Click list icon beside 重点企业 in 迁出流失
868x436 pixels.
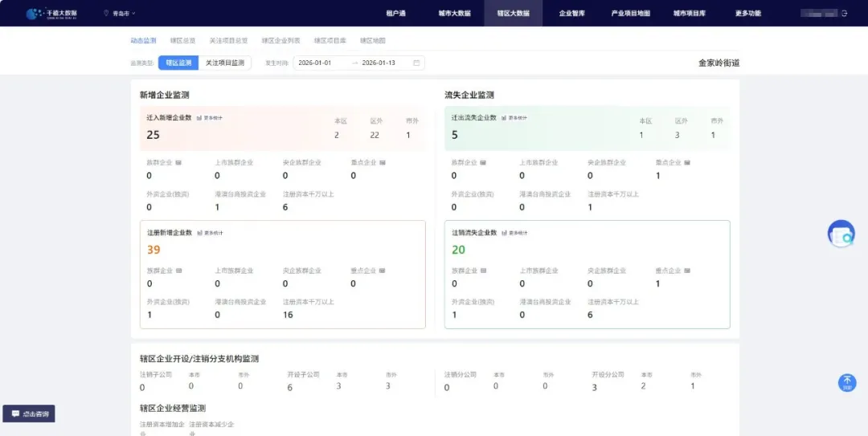tap(687, 163)
